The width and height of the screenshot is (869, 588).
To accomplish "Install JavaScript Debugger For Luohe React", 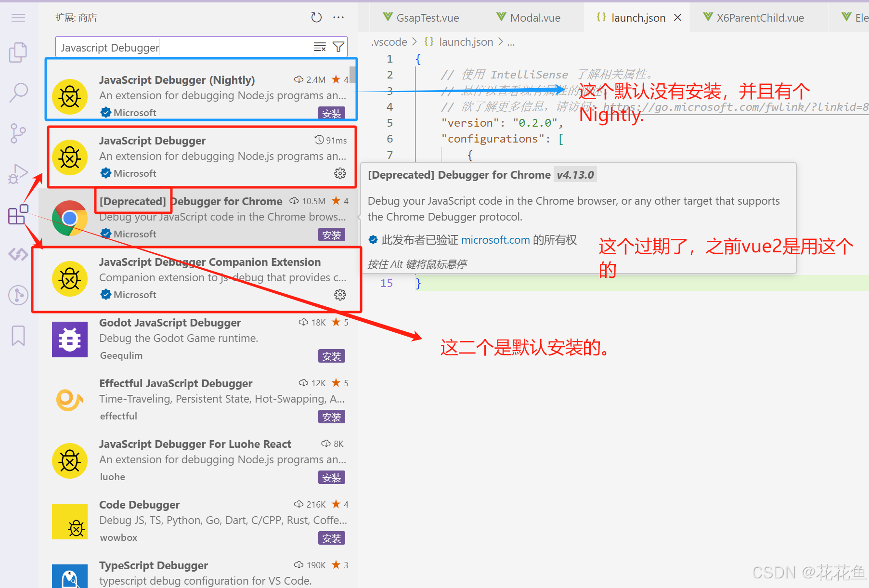I will (331, 477).
